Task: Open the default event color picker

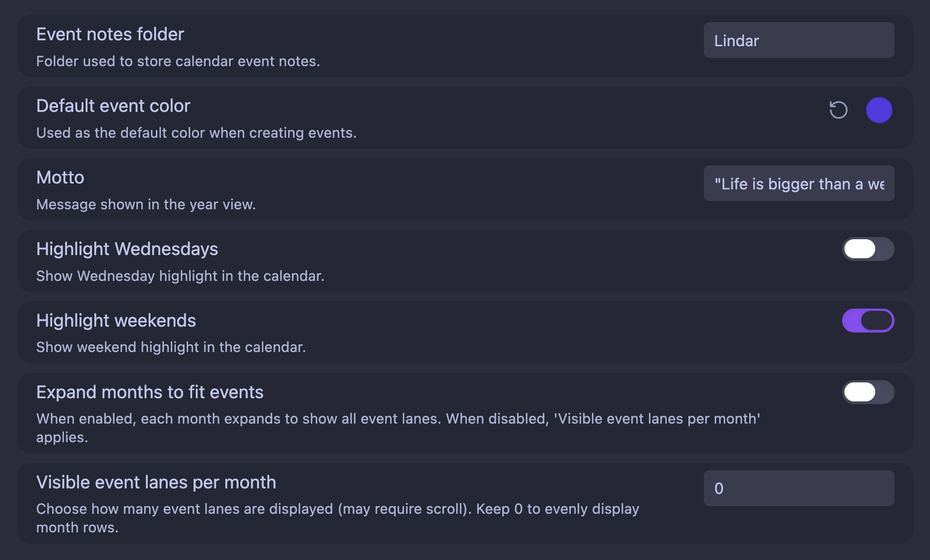Action: point(879,110)
